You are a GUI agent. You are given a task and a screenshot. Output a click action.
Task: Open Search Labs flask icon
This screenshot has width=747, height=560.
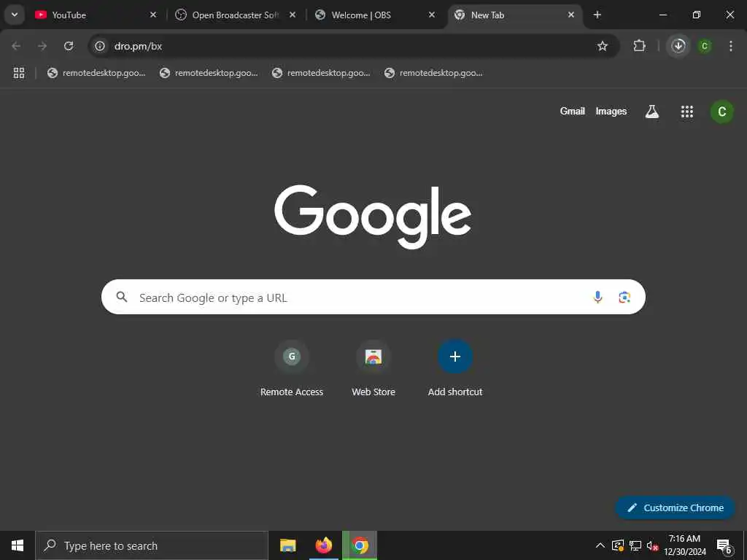[651, 112]
